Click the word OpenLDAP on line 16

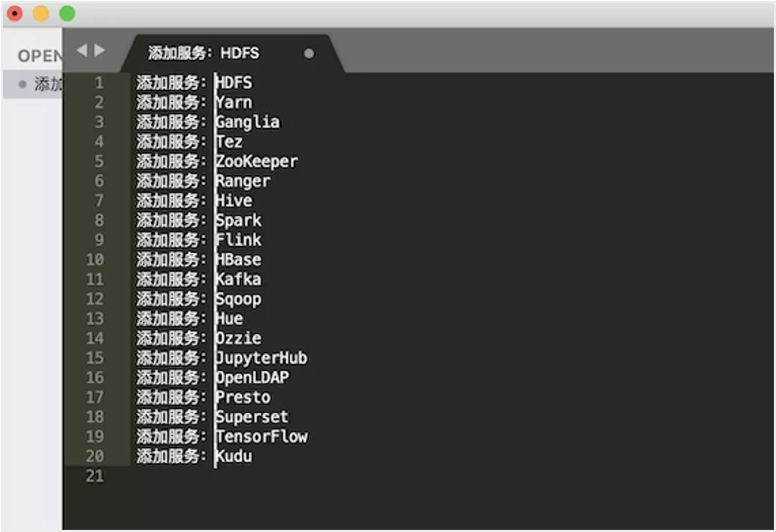click(252, 377)
